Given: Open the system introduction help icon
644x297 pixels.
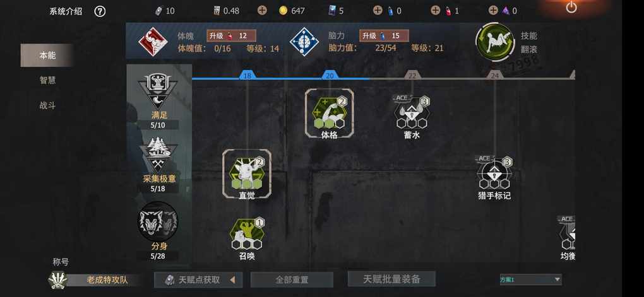Looking at the screenshot, I should click(x=100, y=11).
